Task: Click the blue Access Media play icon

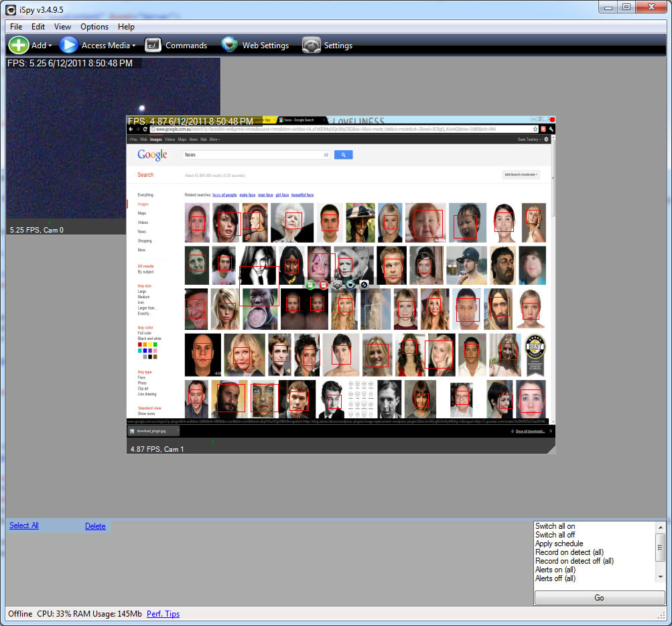Action: point(68,46)
